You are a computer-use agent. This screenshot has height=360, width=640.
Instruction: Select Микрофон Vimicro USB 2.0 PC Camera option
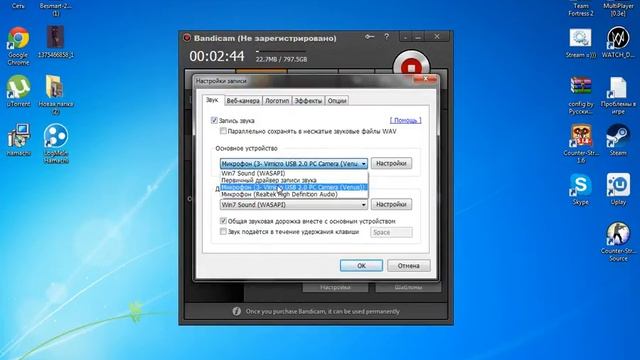point(294,187)
